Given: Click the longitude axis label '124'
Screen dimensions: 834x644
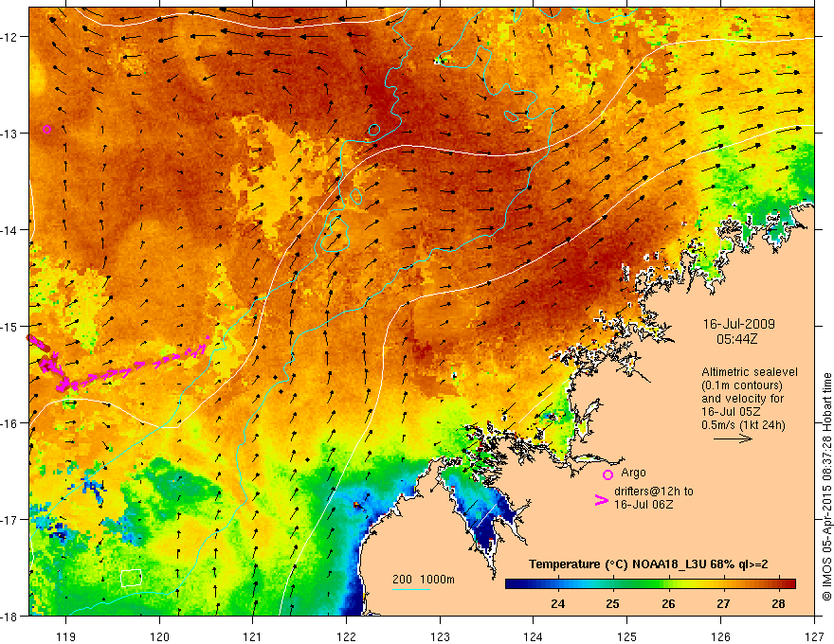Looking at the screenshot, I should coord(533,636).
